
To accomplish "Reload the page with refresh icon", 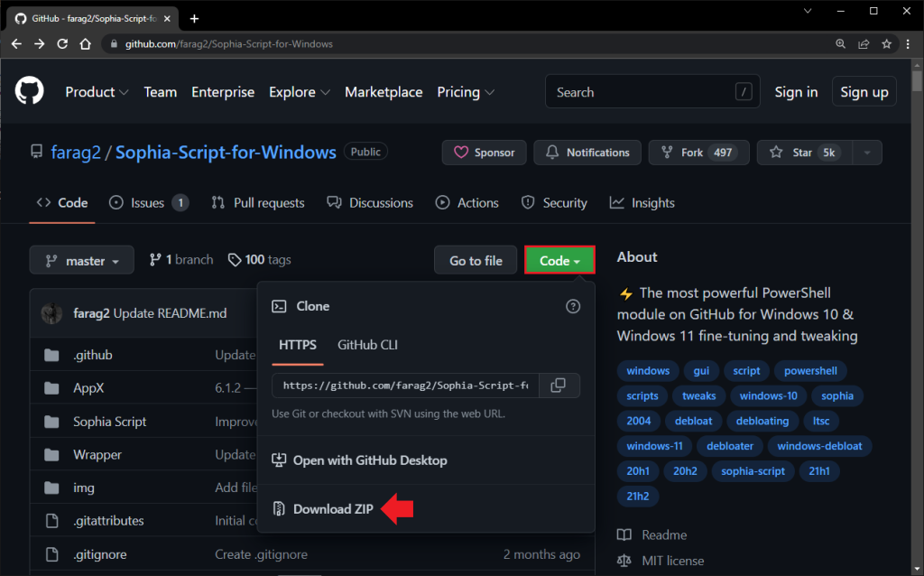I will (62, 44).
